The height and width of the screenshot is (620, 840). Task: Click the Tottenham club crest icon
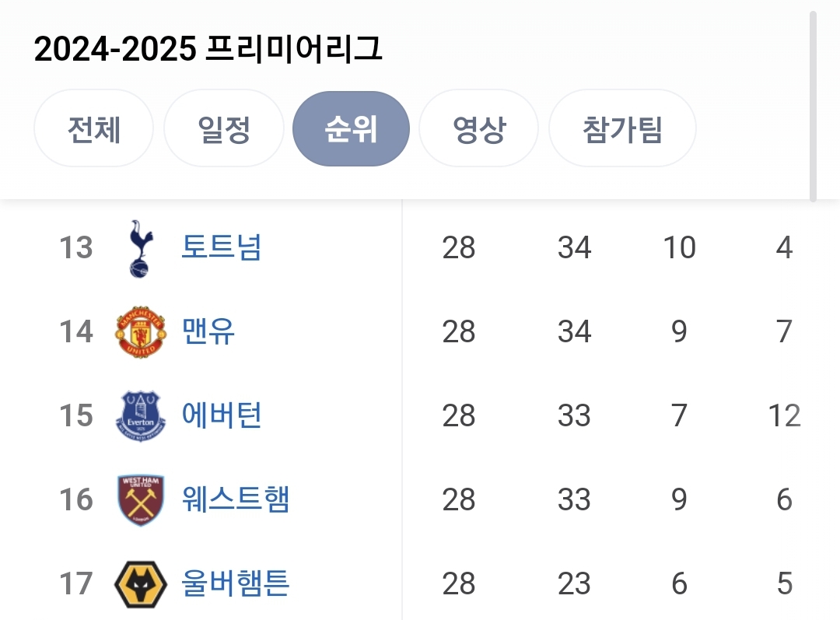click(x=141, y=248)
